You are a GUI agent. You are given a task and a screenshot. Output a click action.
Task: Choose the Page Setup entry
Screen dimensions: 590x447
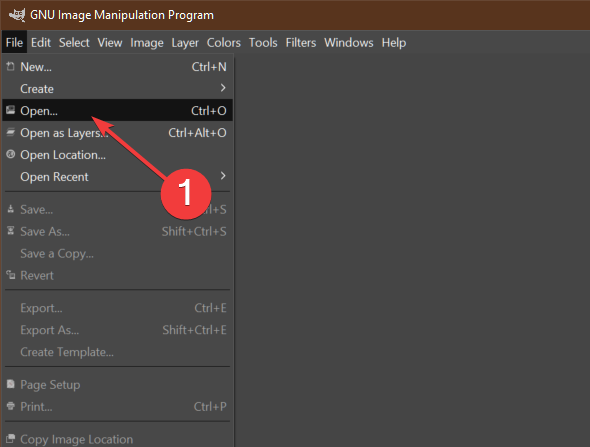tap(117, 385)
